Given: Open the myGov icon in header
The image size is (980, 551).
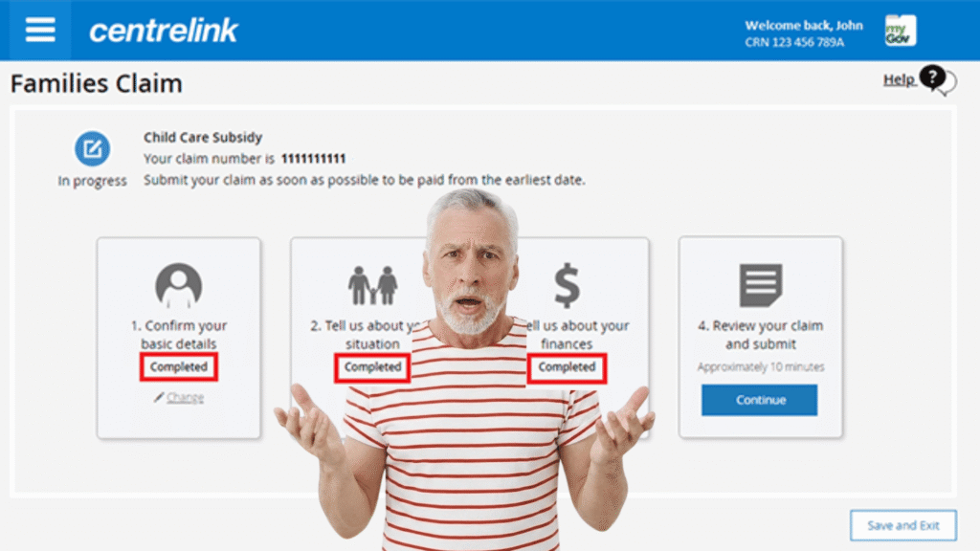Looking at the screenshot, I should coord(900,31).
